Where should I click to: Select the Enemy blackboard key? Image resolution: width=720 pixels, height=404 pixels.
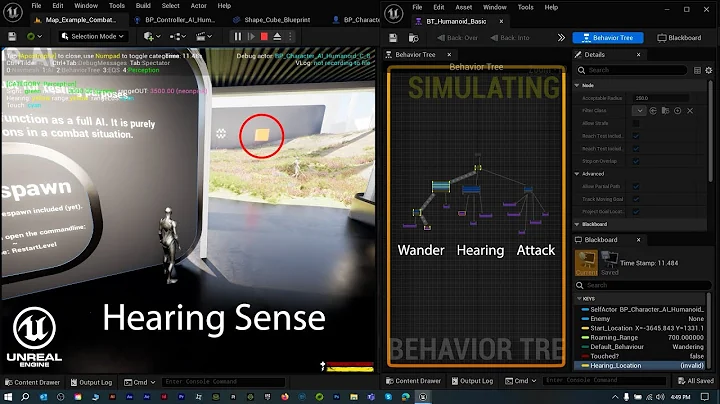[x=642, y=319]
